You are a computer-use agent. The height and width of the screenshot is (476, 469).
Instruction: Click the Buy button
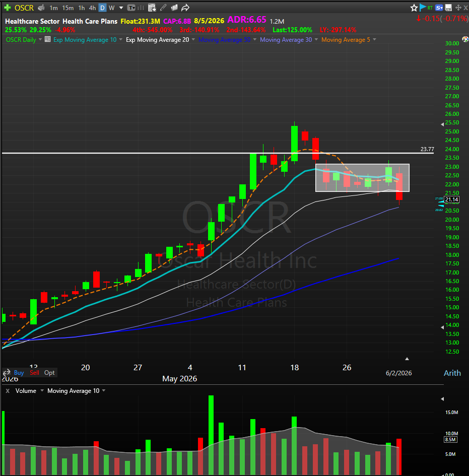(19, 372)
